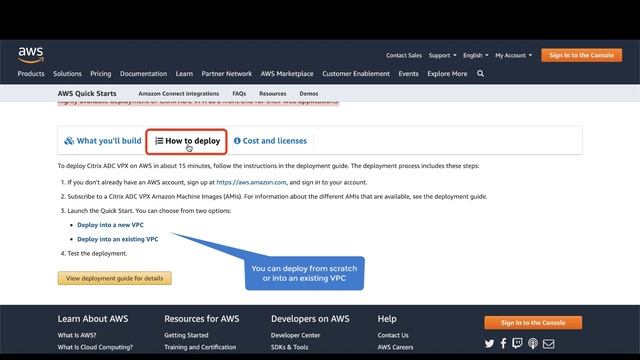Open Demos in Quick Starts subnav
640x360 pixels.
pos(309,93)
